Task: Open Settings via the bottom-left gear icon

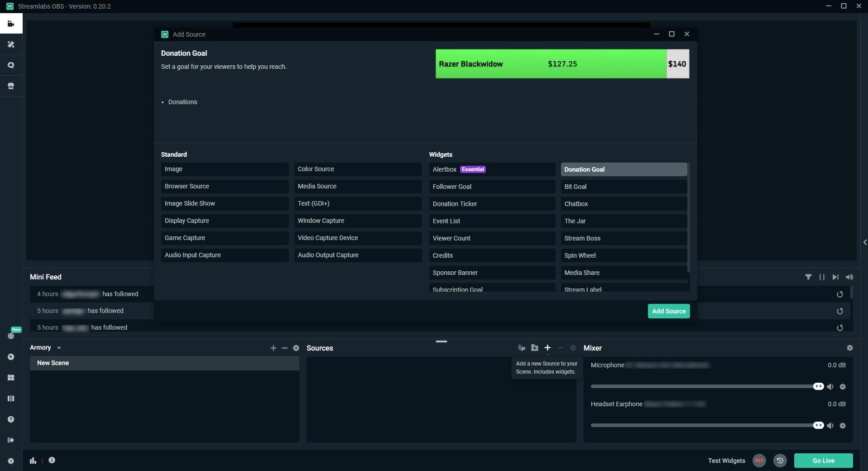Action: (x=11, y=461)
